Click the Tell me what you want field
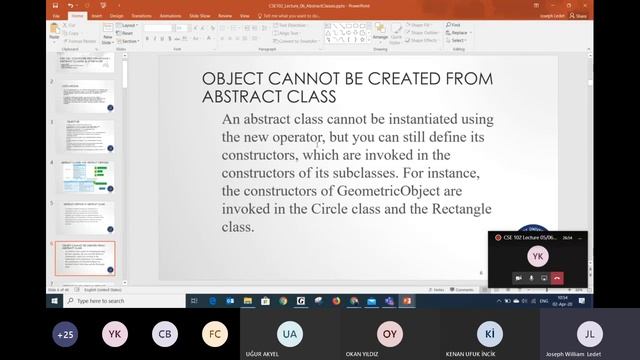Image resolution: width=640 pixels, height=360 pixels. click(x=289, y=16)
